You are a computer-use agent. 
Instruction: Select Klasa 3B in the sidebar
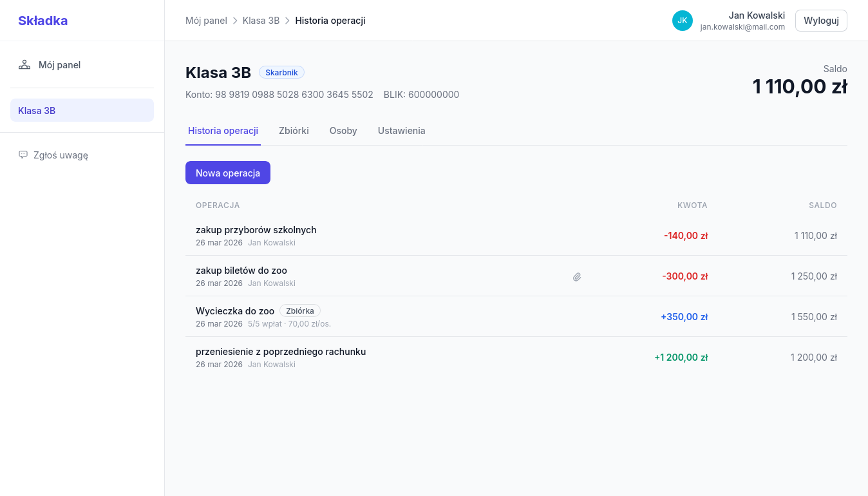[82, 110]
